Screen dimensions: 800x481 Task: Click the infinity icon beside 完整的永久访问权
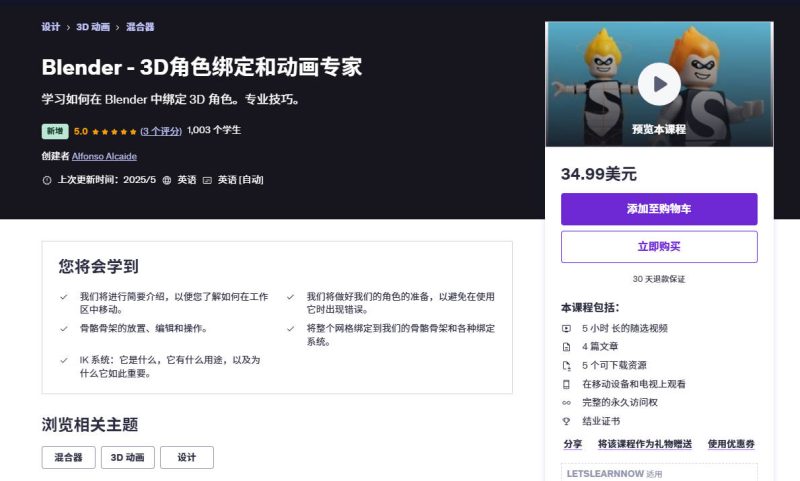pos(566,403)
